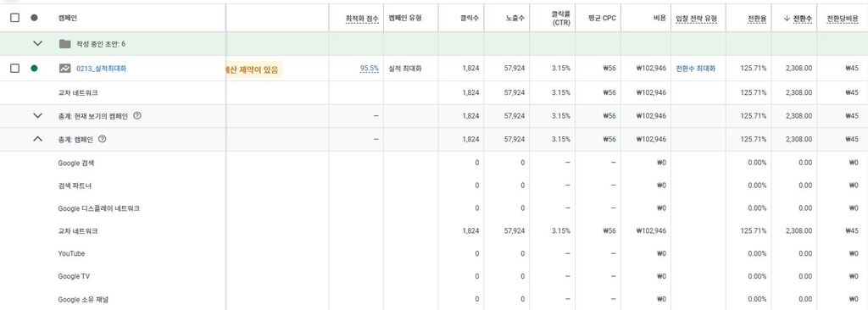
Task: Sort by the 클릭수 column header
Action: click(x=470, y=19)
